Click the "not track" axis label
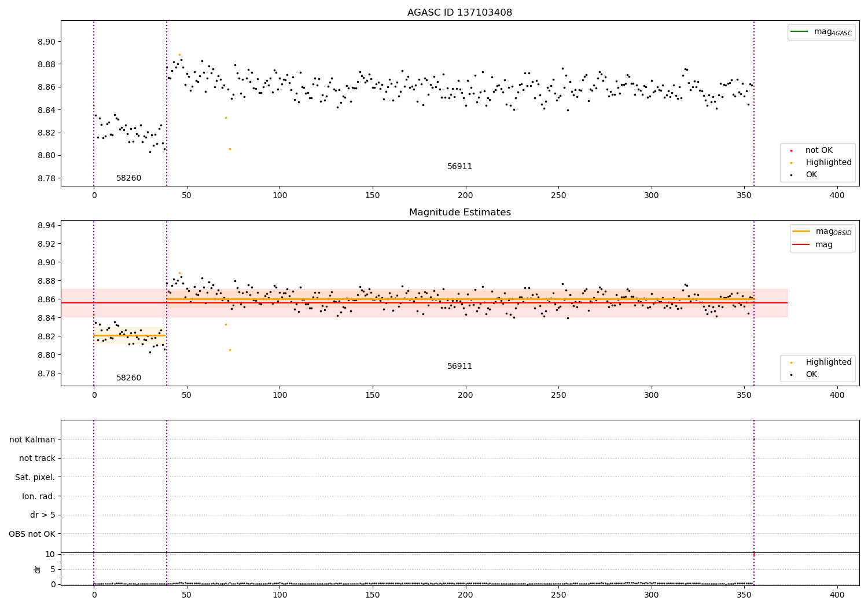Screen dimensions: 868x608 pyautogui.click(x=37, y=459)
